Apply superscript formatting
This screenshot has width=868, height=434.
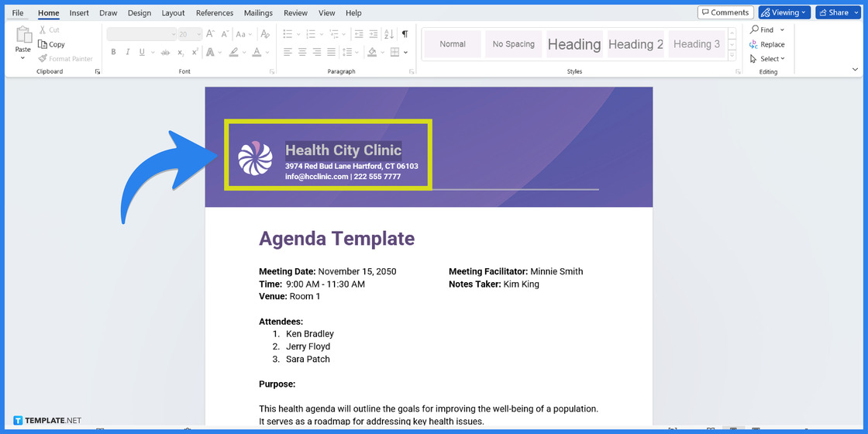[x=195, y=53]
